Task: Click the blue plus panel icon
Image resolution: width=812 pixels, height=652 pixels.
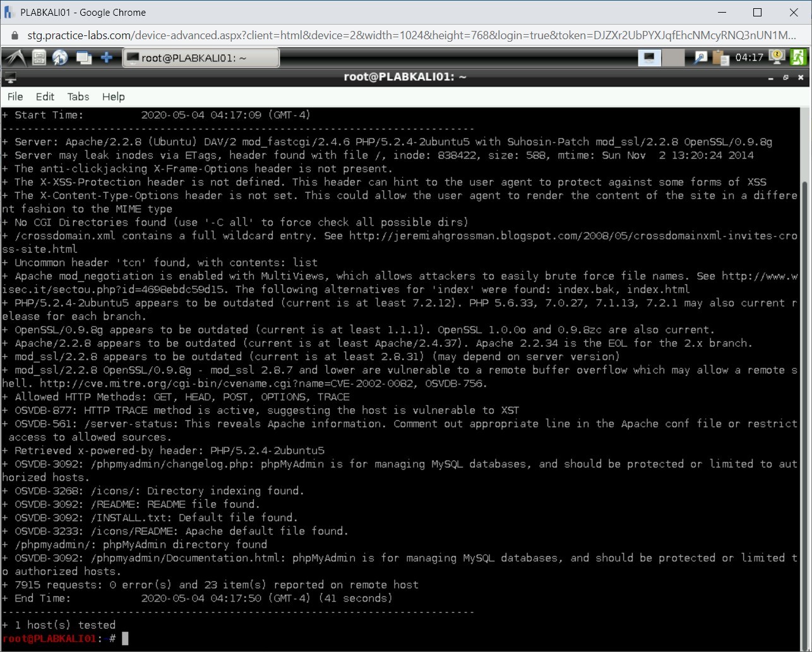Action: pyautogui.click(x=107, y=57)
